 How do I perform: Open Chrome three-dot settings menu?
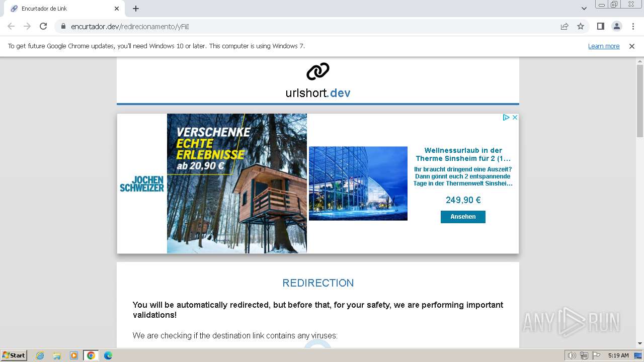click(x=633, y=26)
